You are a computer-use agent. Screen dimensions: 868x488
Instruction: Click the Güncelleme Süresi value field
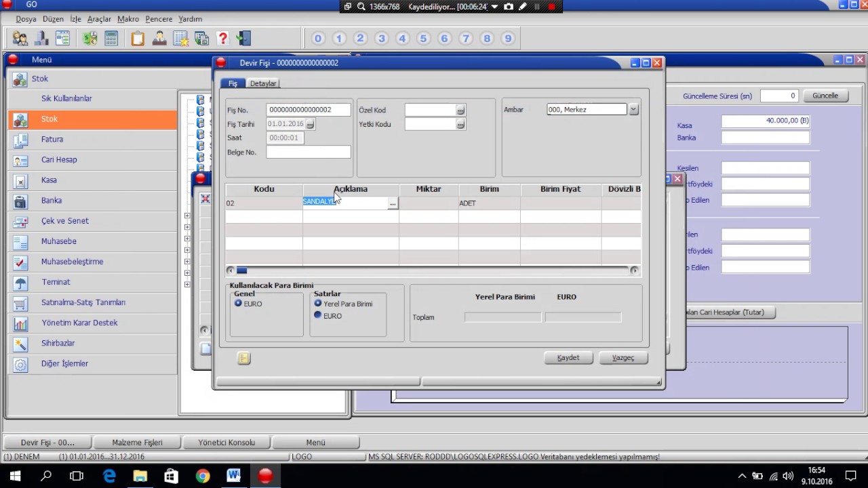[779, 96]
